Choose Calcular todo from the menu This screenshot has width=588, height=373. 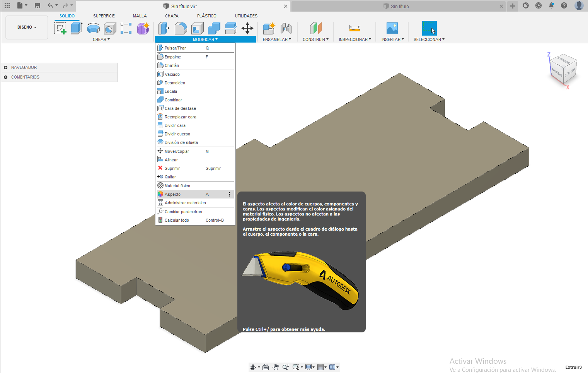[x=195, y=220]
